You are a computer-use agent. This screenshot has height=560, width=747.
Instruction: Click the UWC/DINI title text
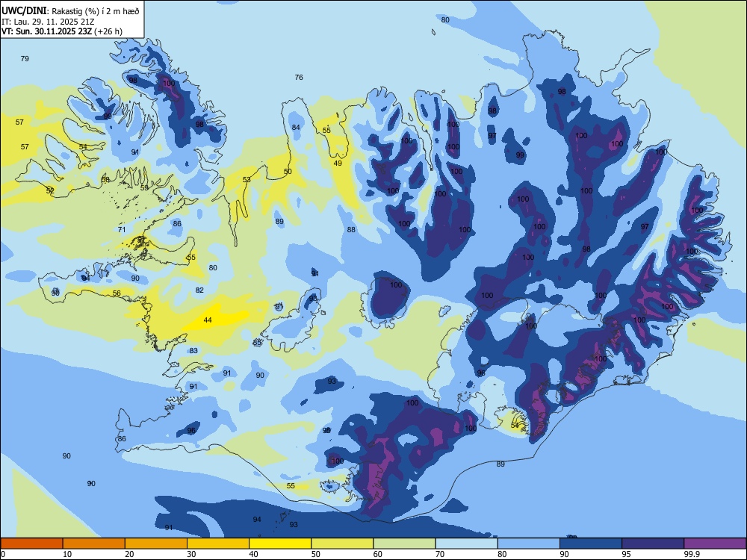click(x=24, y=11)
